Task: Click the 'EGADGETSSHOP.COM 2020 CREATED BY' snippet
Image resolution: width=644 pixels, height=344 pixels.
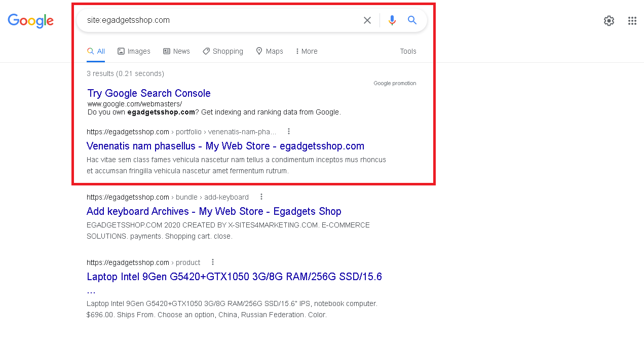Action: pyautogui.click(x=228, y=231)
